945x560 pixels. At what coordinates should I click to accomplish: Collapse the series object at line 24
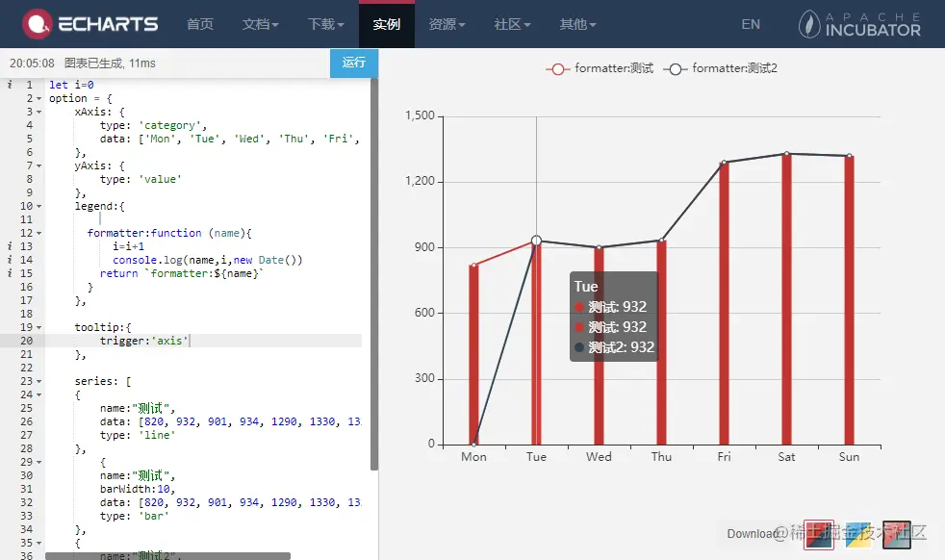(x=39, y=395)
